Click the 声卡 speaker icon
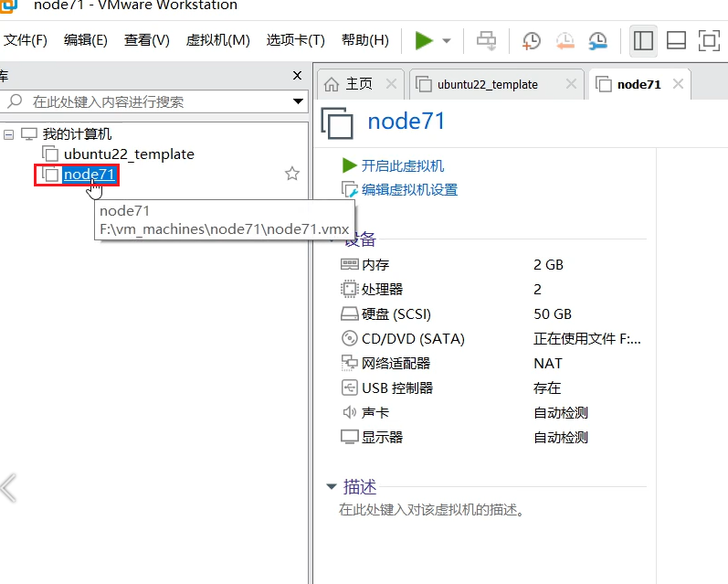This screenshot has height=584, width=728. [x=349, y=412]
